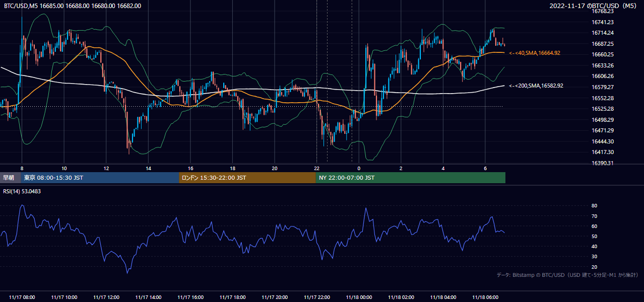
Task: Click the date label 11/17 22:00
Action: coord(317,297)
